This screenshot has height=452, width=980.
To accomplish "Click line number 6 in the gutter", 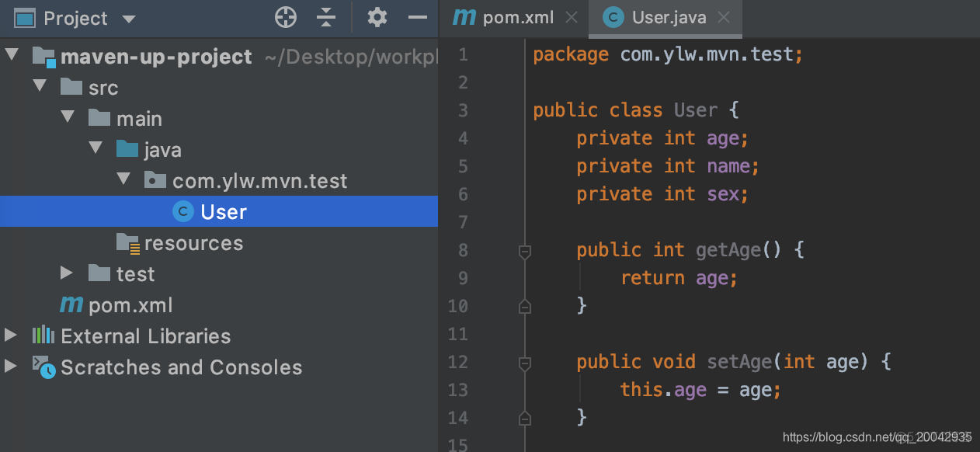I will [x=463, y=194].
